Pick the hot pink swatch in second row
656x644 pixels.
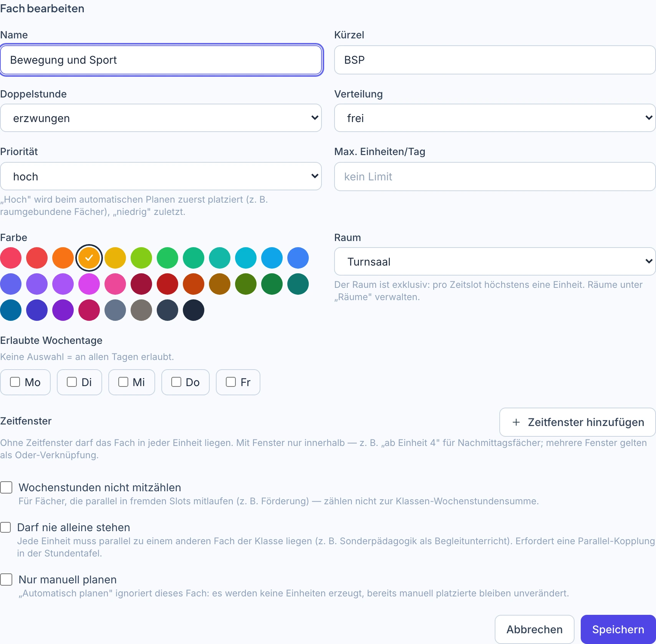[115, 284]
